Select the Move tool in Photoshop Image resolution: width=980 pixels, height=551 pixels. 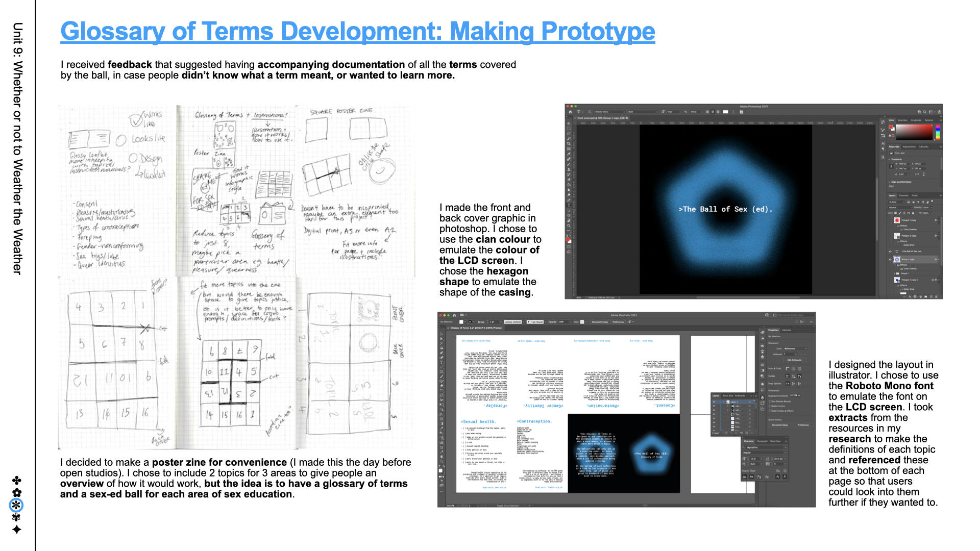(569, 123)
